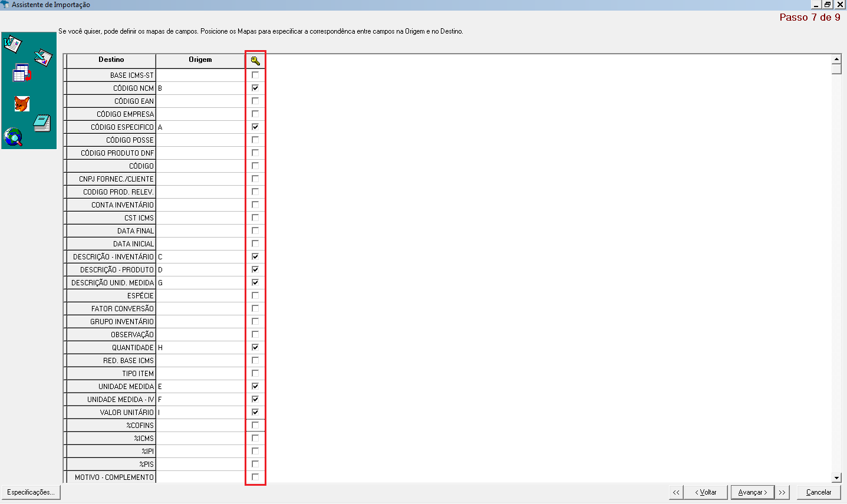The image size is (847, 504).
Task: Select Origem cell for CÓDIGO ESPECIFICO
Action: tap(200, 127)
